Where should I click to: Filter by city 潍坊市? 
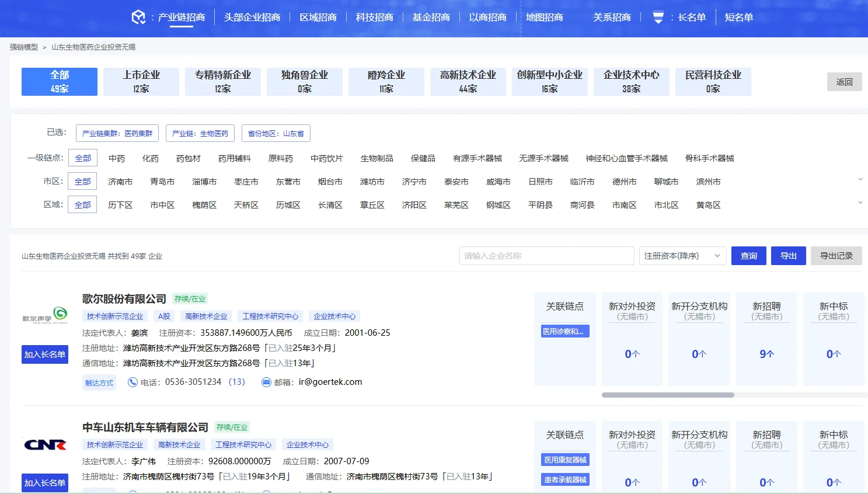pos(372,182)
